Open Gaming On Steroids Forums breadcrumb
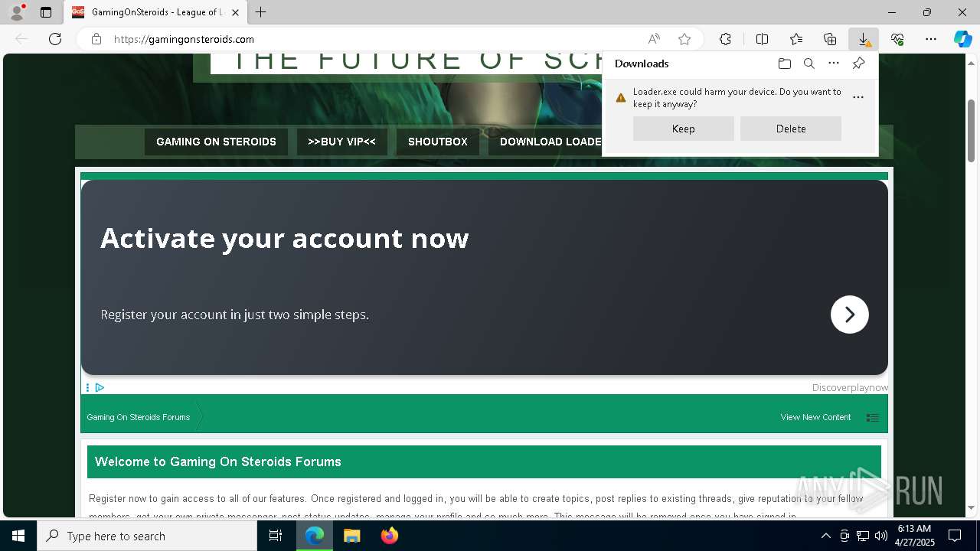This screenshot has height=551, width=980. (139, 417)
